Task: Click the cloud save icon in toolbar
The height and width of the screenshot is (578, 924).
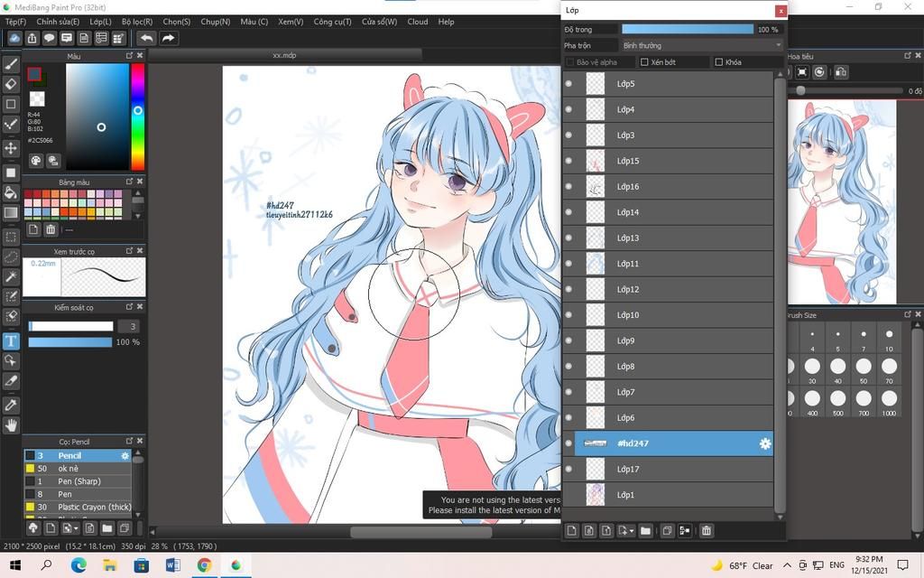Action: click(14, 38)
